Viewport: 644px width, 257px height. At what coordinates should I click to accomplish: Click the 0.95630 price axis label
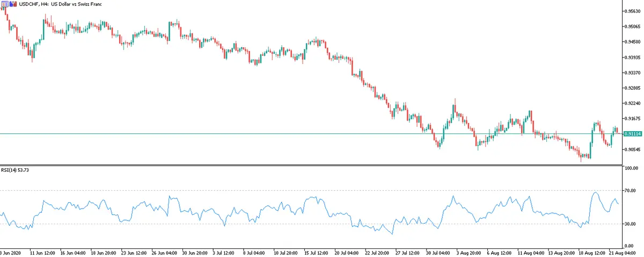(x=633, y=11)
